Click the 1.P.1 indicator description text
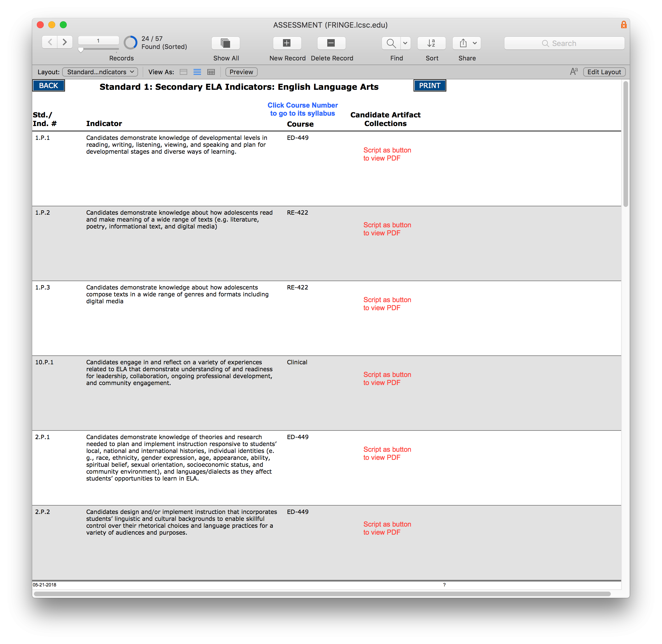The height and width of the screenshot is (644, 662). coord(177,144)
